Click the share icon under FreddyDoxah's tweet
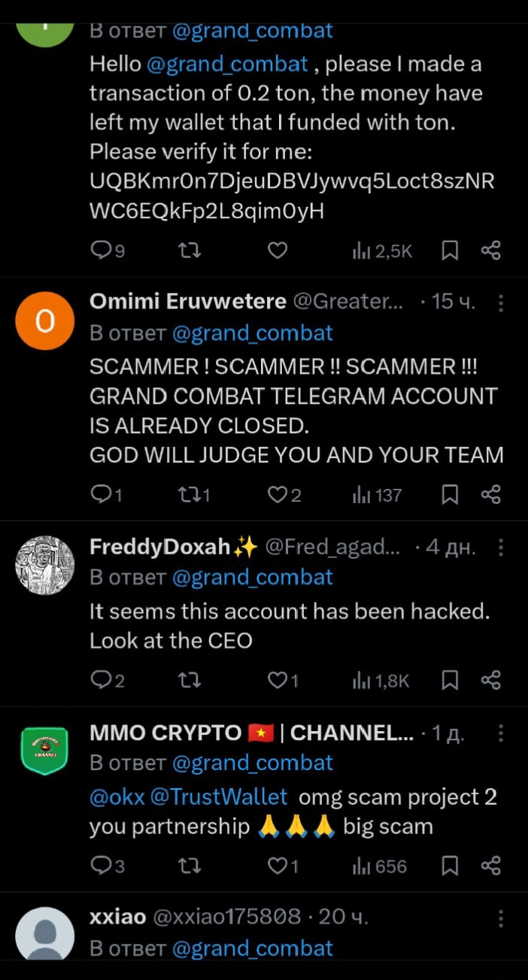Viewport: 528px width, 980px height. click(491, 680)
